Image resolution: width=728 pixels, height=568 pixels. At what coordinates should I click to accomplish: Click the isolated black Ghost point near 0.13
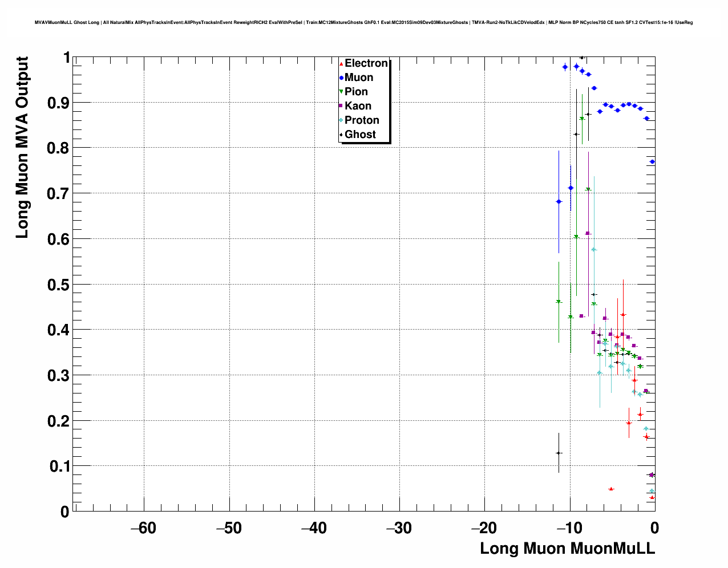(x=559, y=453)
